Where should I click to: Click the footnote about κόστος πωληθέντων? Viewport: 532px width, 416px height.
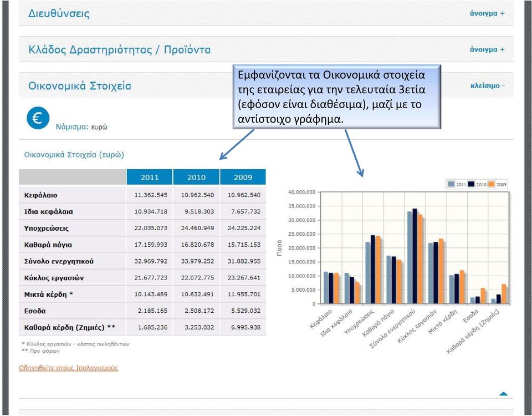(x=75, y=344)
